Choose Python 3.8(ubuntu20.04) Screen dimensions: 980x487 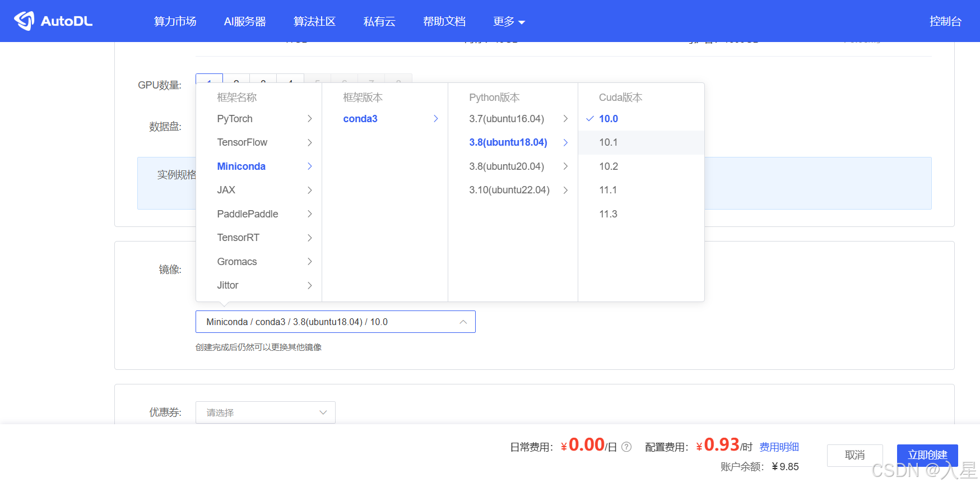tap(513, 166)
